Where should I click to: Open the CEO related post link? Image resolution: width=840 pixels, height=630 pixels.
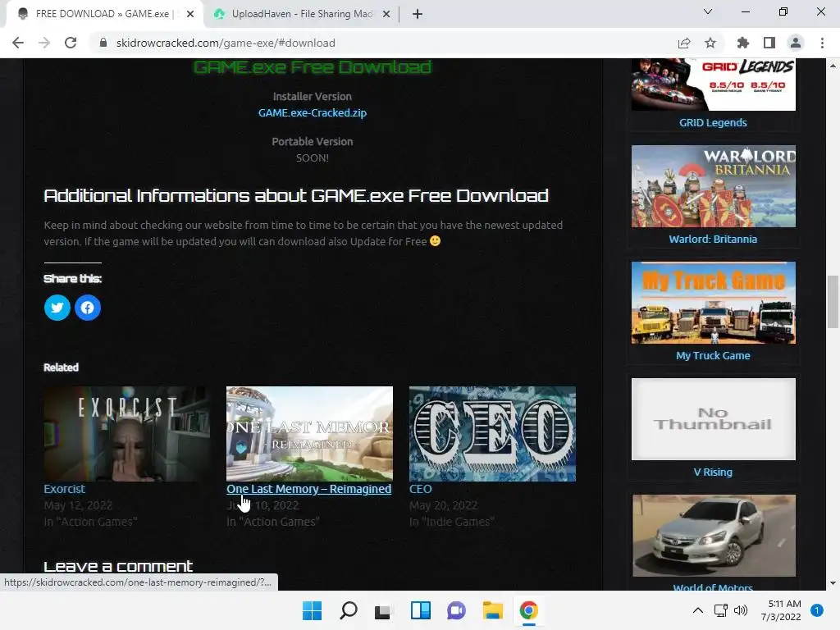pos(421,489)
